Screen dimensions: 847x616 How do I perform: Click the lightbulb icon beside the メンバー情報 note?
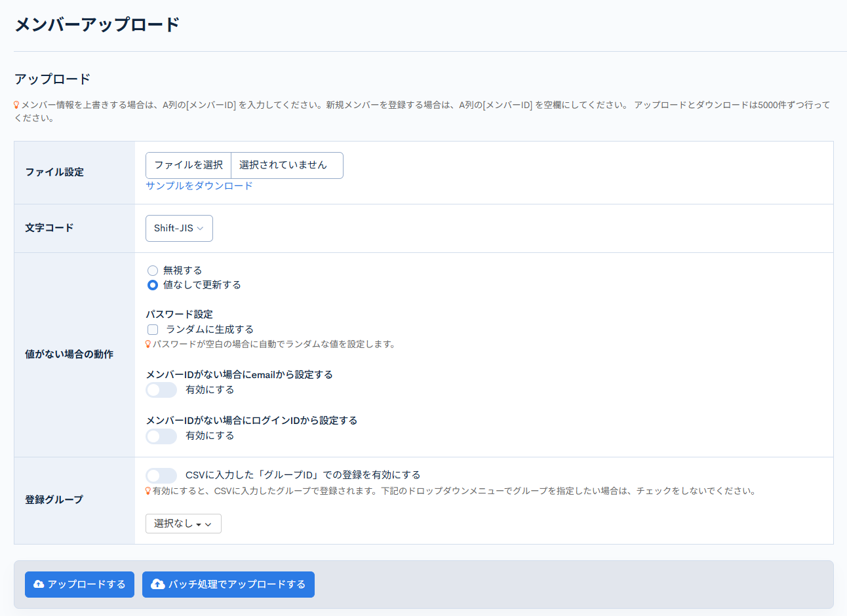click(x=17, y=105)
